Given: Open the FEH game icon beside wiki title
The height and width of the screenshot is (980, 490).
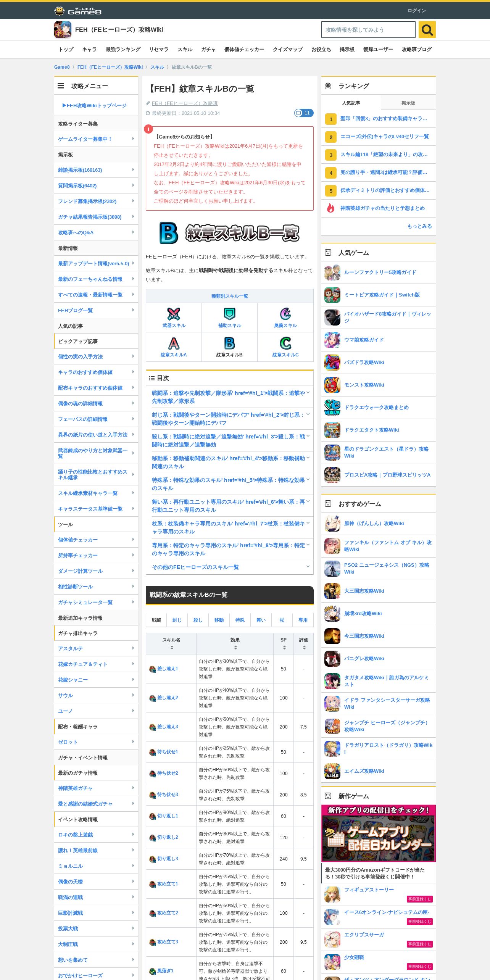Looking at the screenshot, I should pyautogui.click(x=63, y=30).
